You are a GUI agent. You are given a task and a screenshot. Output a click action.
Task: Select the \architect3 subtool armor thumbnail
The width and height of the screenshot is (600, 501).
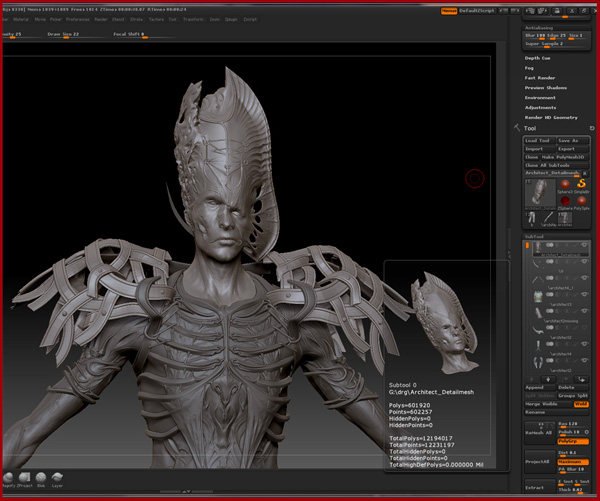coord(538,296)
